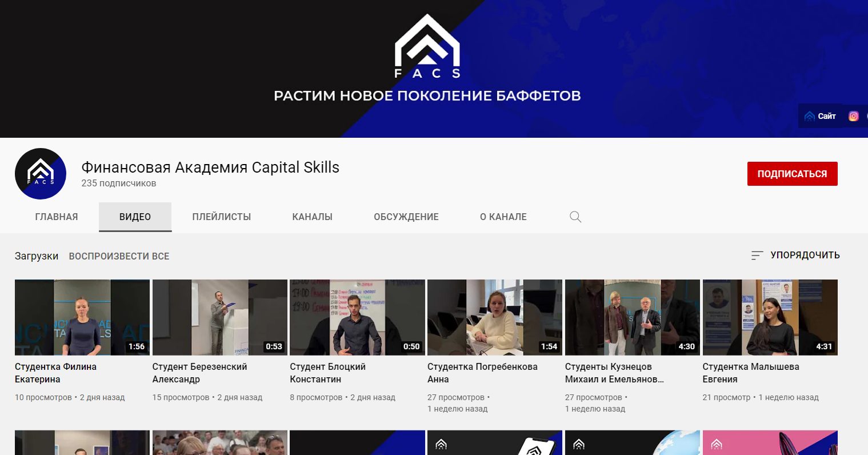Click title Студенты Кузнецов Михаил и Емельянов
The image size is (868, 455).
(614, 373)
